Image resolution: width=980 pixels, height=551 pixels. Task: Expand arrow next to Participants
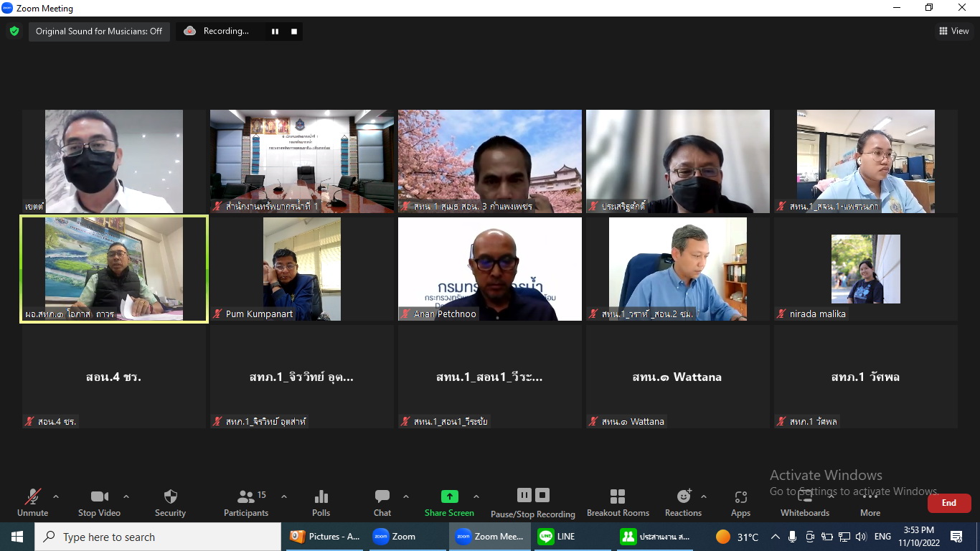point(283,496)
